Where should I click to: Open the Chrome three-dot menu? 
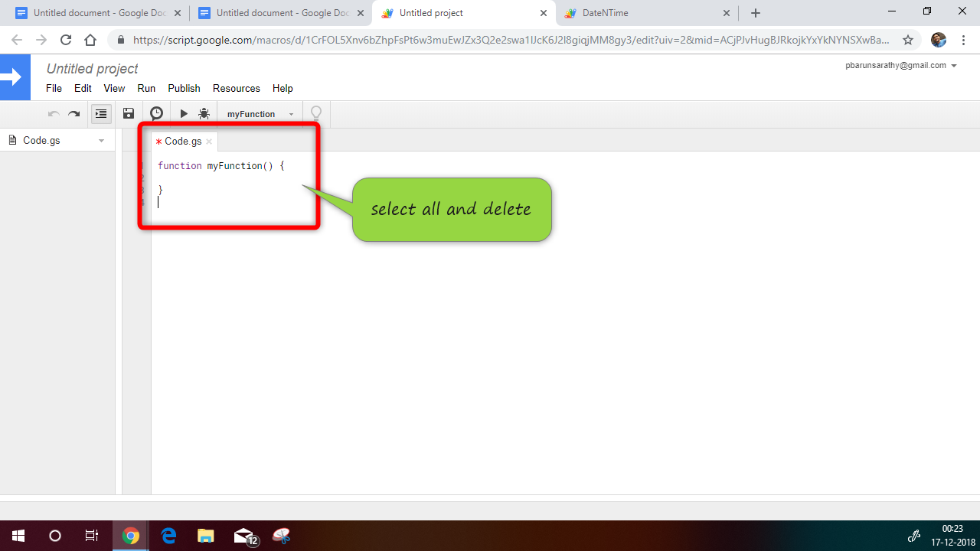[964, 40]
